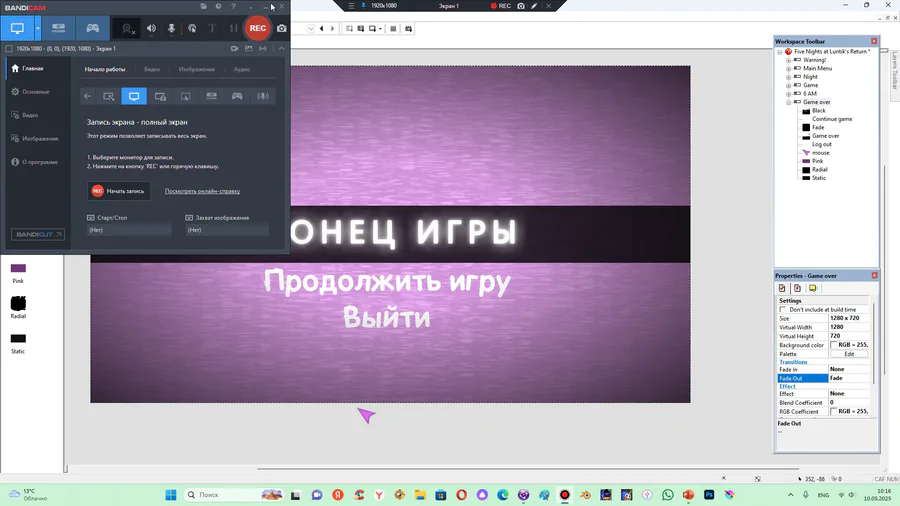Switch to Изображения tab at top
The image size is (900, 506).
coord(196,69)
